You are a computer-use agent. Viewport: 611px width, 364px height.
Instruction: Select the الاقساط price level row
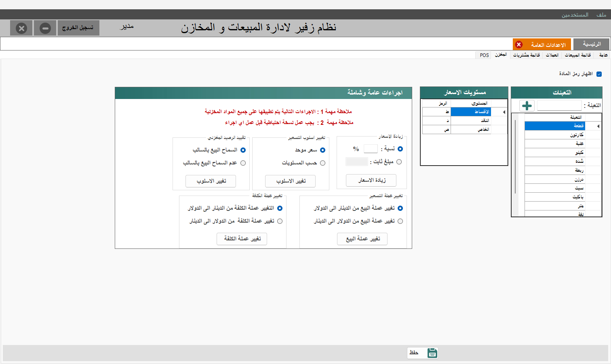pyautogui.click(x=471, y=112)
